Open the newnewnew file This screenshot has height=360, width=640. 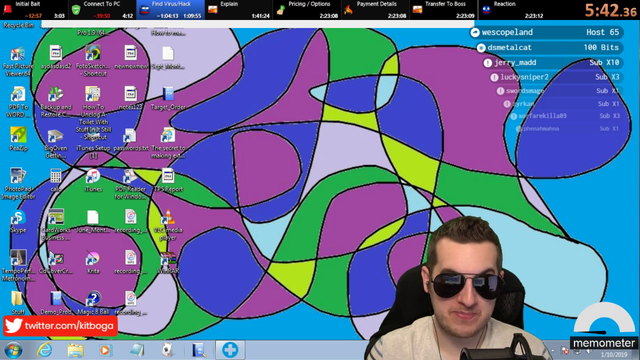(131, 57)
